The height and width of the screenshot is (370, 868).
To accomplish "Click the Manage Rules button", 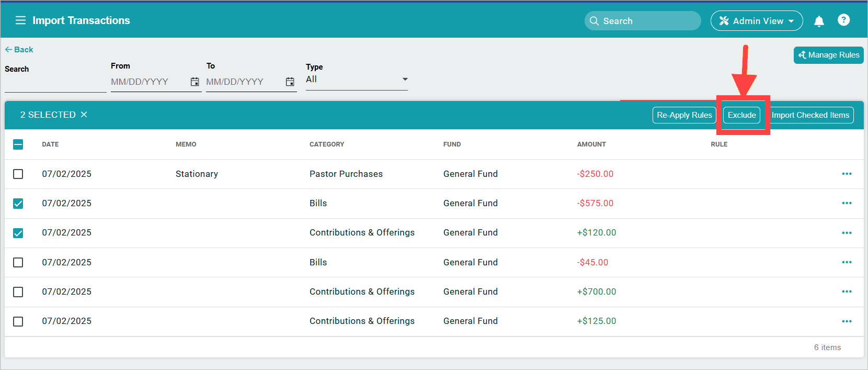I will click(828, 55).
